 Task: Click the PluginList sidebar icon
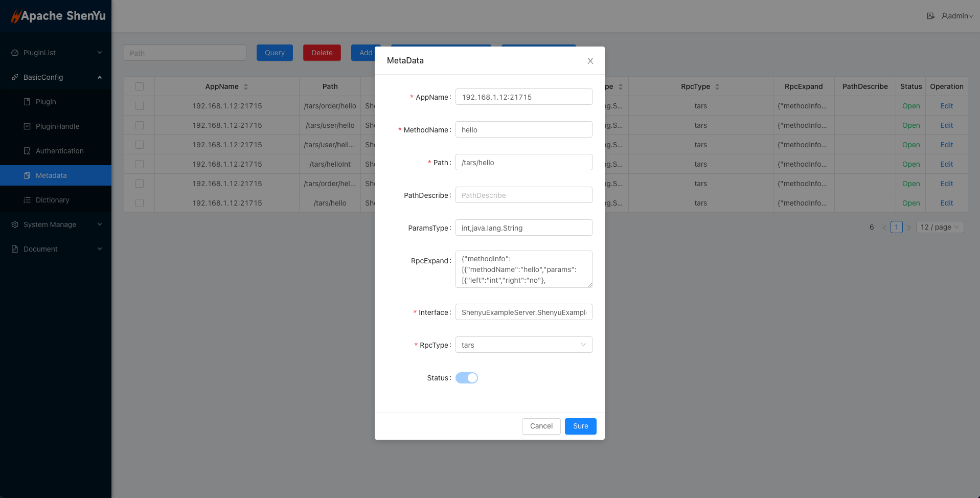pyautogui.click(x=15, y=53)
